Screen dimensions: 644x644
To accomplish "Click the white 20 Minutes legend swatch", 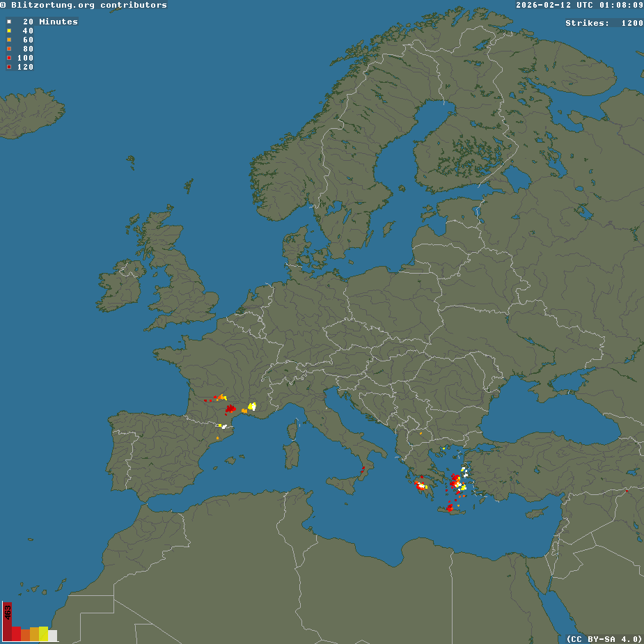I will [x=9, y=22].
